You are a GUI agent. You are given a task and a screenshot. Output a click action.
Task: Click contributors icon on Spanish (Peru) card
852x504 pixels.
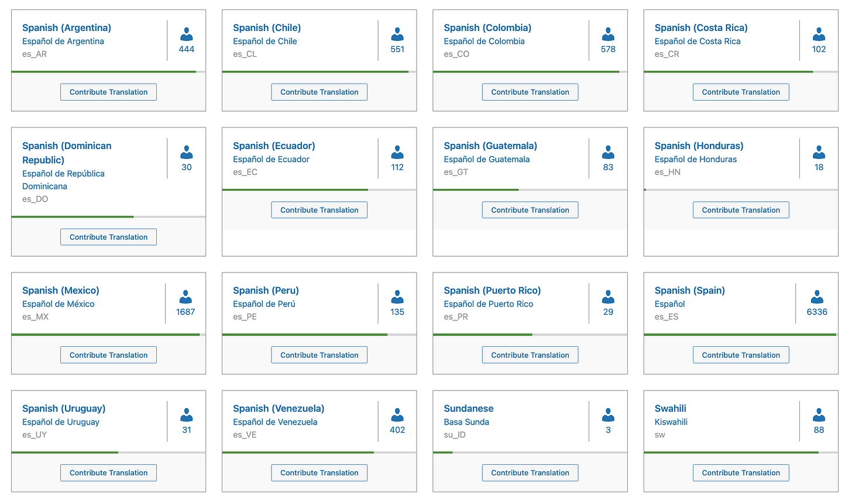(397, 296)
